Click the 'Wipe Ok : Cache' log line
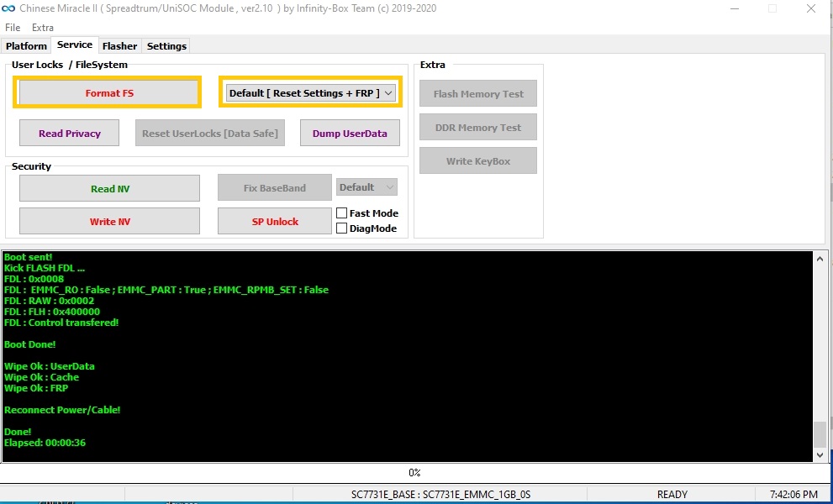833x504 pixels. 41,377
